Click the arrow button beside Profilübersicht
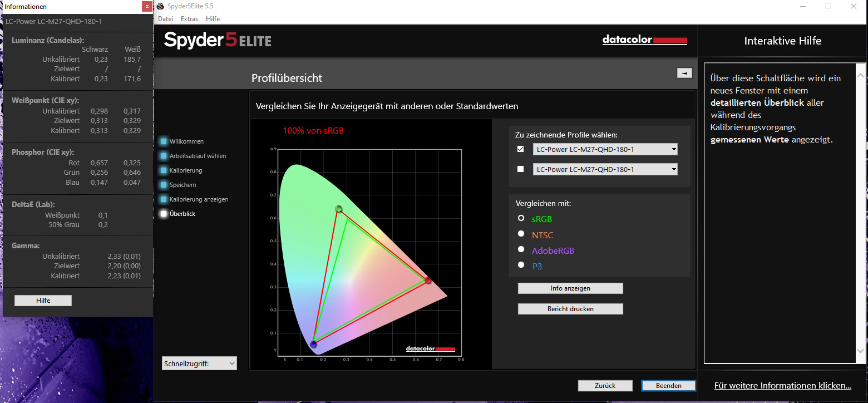This screenshot has height=403, width=868. coord(684,73)
